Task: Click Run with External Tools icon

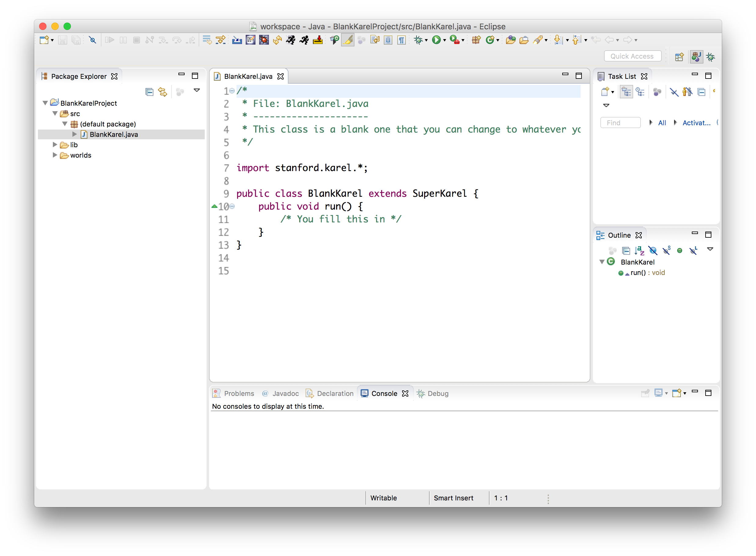Action: [454, 40]
